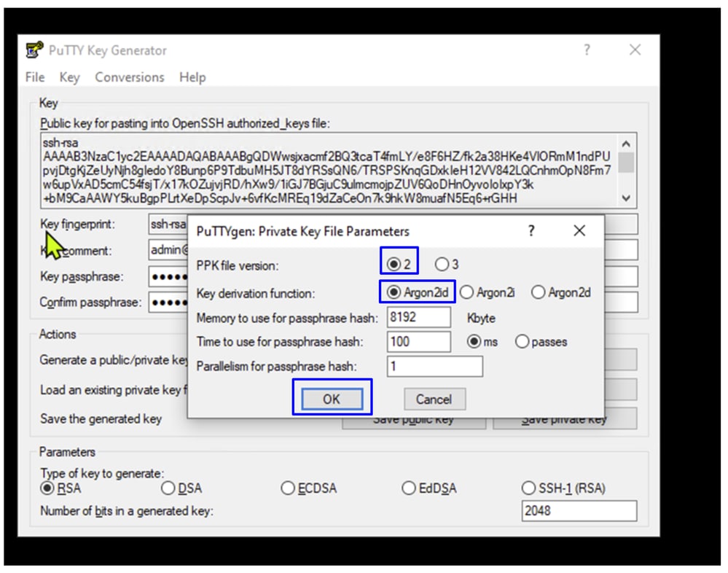Click the Save private key button
This screenshot has height=573, width=728.
[565, 423]
